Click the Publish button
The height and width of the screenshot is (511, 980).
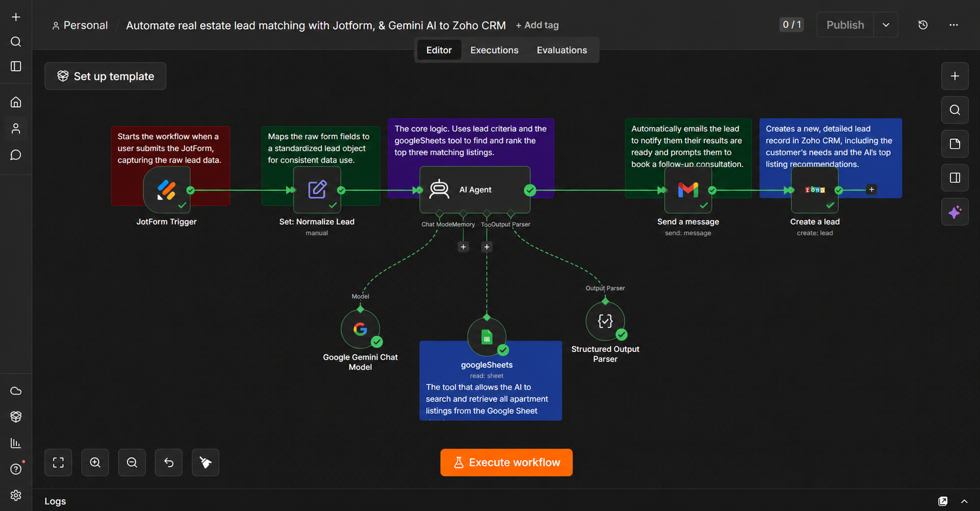pos(845,25)
